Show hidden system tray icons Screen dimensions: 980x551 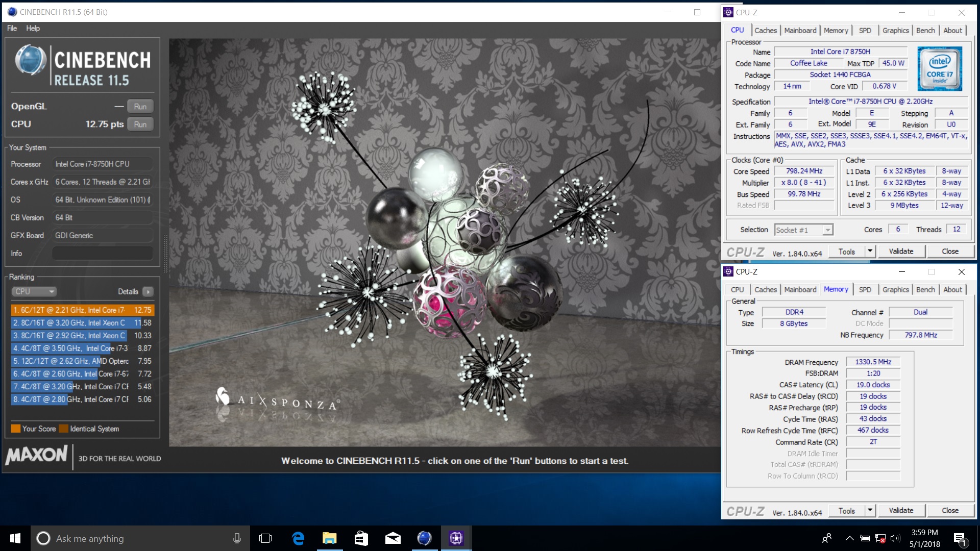(x=849, y=538)
